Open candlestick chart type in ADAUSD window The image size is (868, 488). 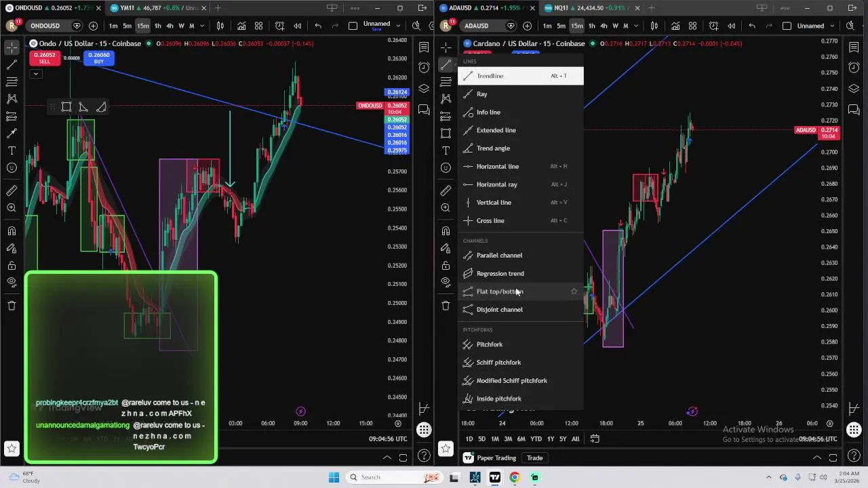[x=654, y=26]
